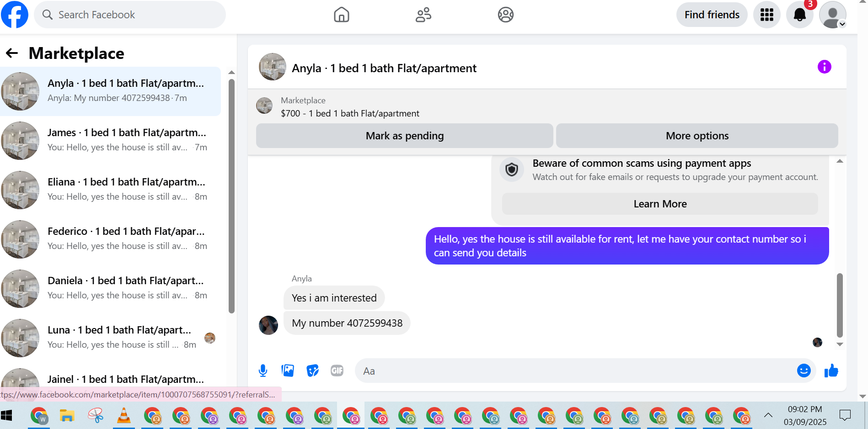Open Daniela conversation in Marketplace list
The width and height of the screenshot is (868, 429).
click(x=111, y=288)
